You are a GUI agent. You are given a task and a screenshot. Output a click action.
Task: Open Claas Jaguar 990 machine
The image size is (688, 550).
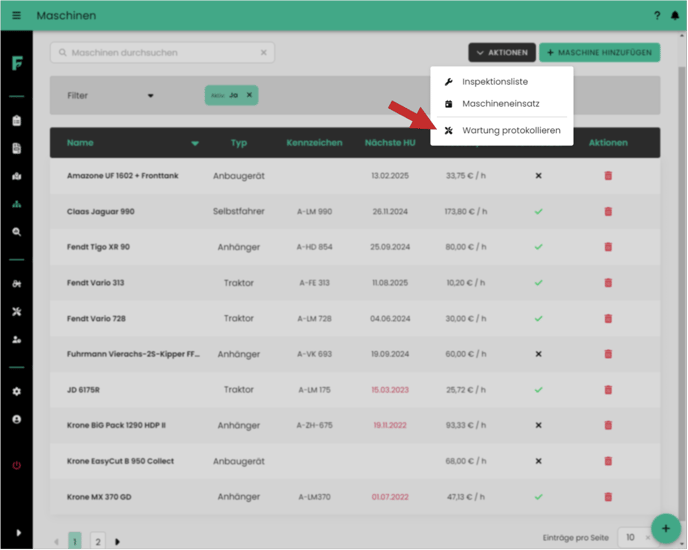(100, 212)
